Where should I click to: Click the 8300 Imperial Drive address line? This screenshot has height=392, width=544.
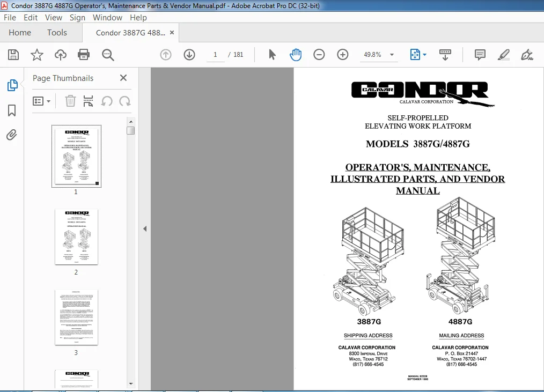[368, 353]
